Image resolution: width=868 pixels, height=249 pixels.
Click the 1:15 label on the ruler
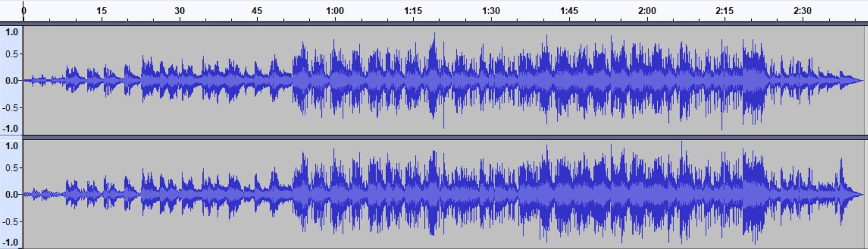pyautogui.click(x=413, y=11)
